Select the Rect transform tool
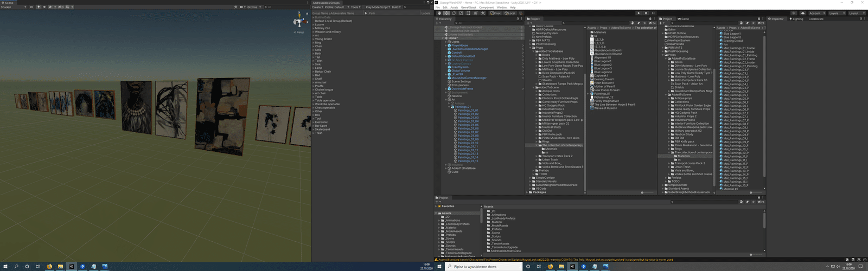 [x=468, y=13]
